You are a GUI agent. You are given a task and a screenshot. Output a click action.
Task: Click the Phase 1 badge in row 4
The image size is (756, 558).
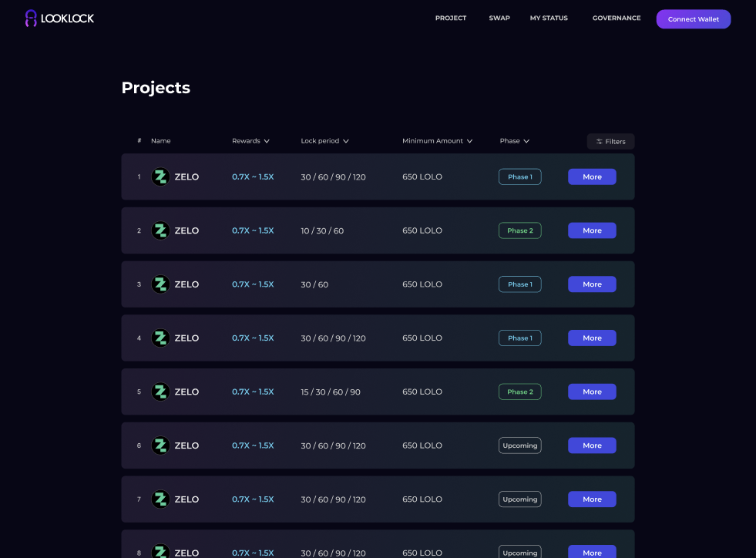(519, 338)
